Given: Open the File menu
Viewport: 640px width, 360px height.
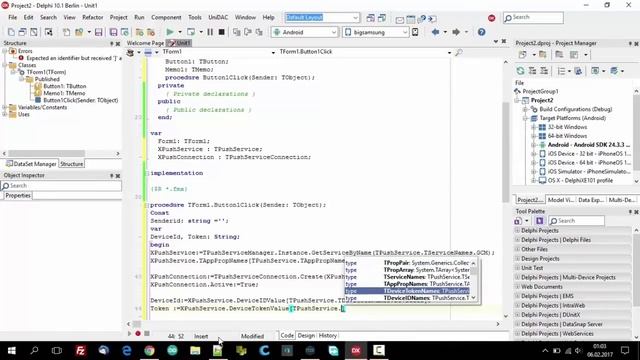Looking at the screenshot, I should 13,18.
